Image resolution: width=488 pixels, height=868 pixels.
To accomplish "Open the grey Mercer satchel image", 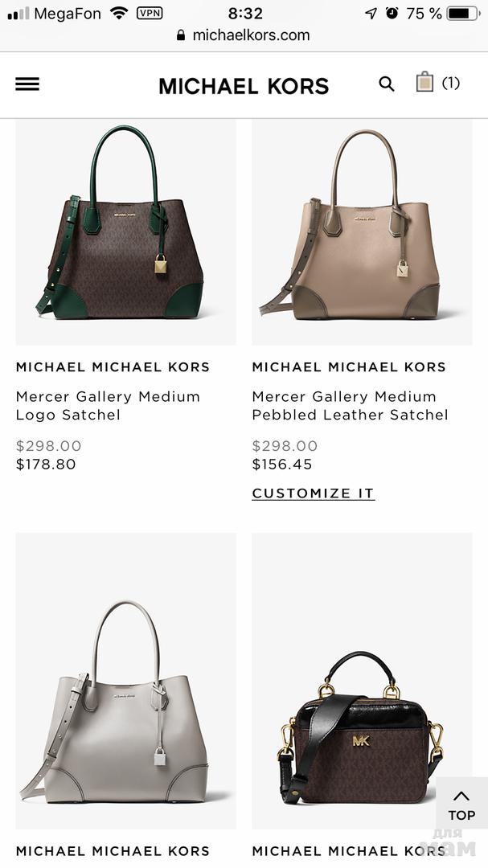I will point(125,681).
